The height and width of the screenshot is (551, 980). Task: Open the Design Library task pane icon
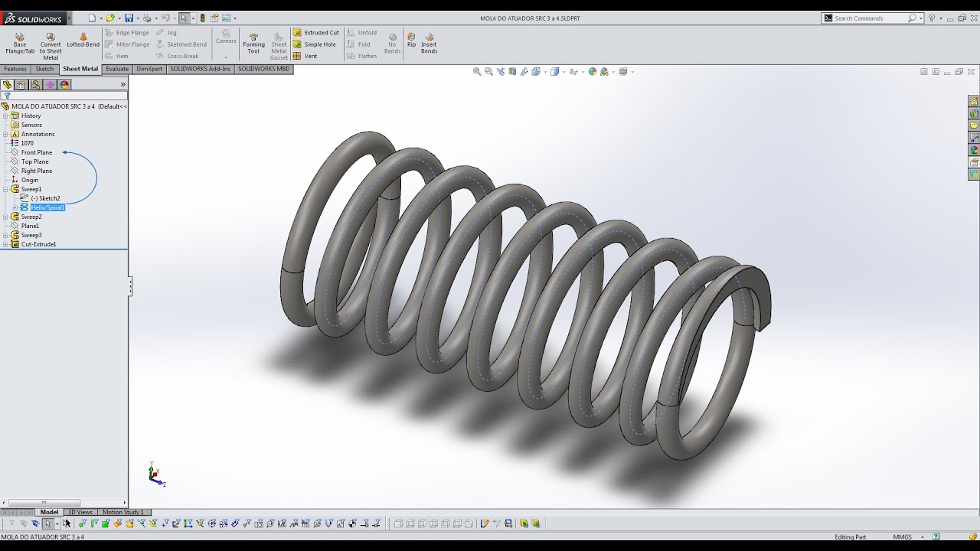click(974, 113)
